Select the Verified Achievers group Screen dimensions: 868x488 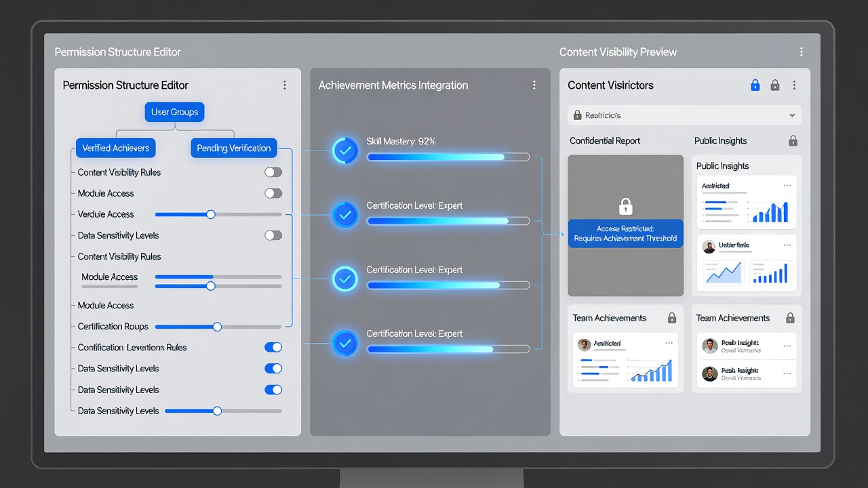click(x=115, y=148)
